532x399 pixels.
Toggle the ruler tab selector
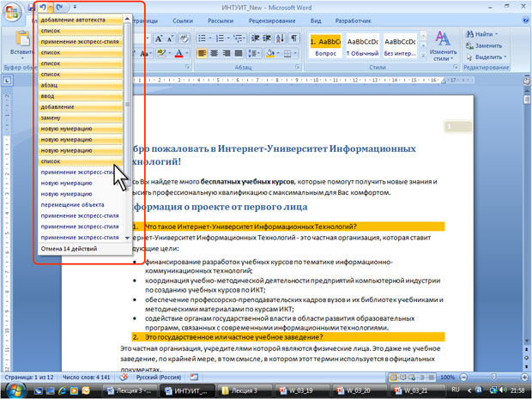[x=7, y=82]
